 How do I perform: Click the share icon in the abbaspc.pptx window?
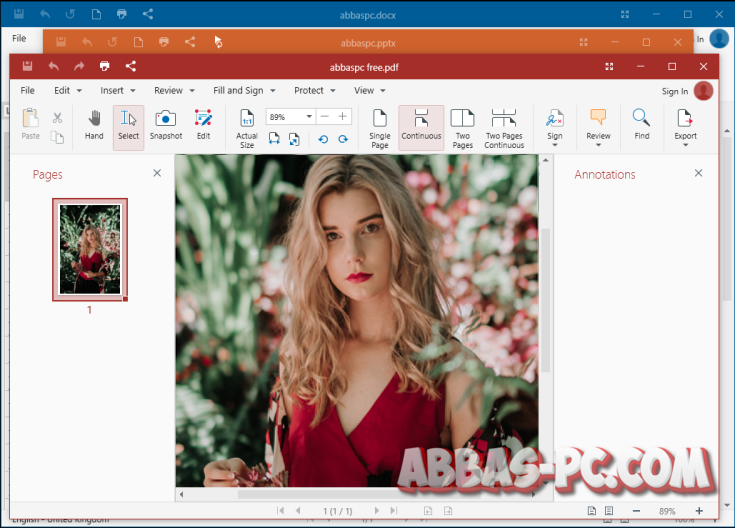pyautogui.click(x=190, y=42)
